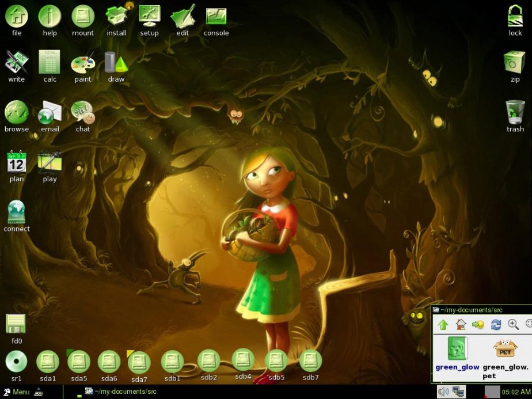The width and height of the screenshot is (532, 399).
Task: Click the zoom-in magnifier in file window
Action: [514, 325]
